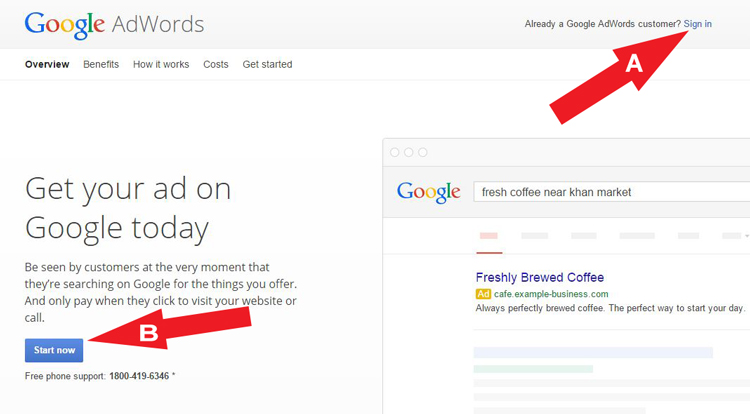Click the paragraph starting 'Be seen by customers'
This screenshot has width=750, height=414.
(161, 292)
